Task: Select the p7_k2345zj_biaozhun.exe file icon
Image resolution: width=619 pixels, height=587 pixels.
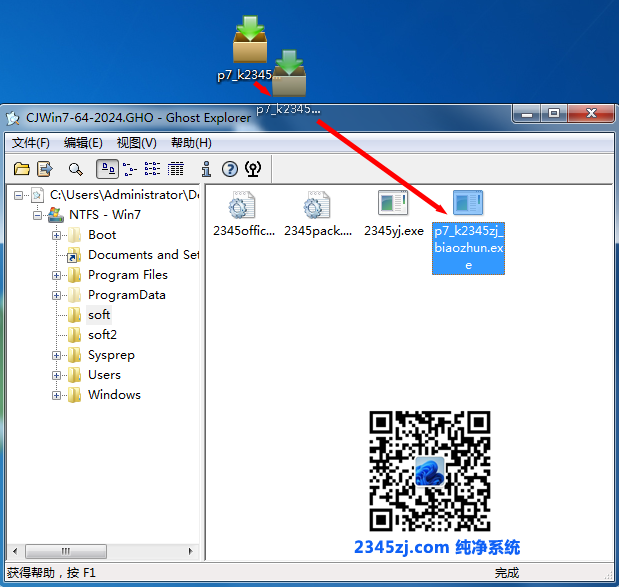Action: tap(468, 203)
